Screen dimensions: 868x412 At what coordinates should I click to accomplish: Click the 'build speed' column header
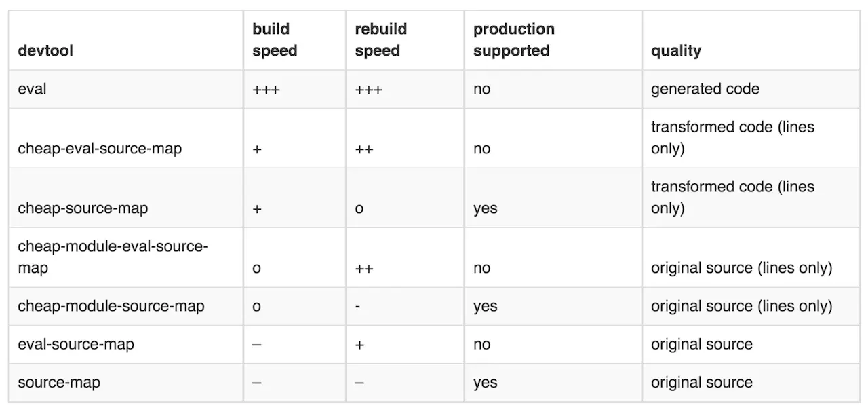coord(275,40)
